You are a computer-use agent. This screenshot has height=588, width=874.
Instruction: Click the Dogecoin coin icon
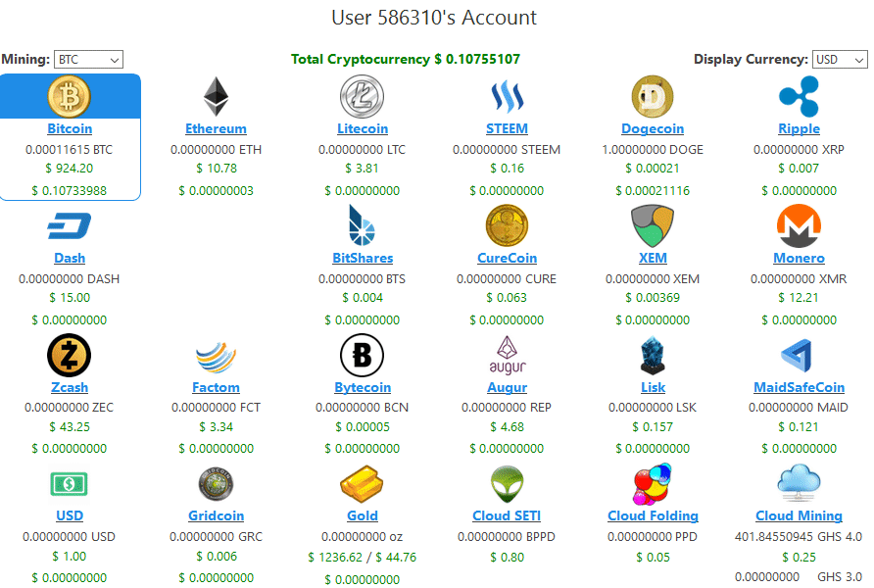[x=653, y=96]
